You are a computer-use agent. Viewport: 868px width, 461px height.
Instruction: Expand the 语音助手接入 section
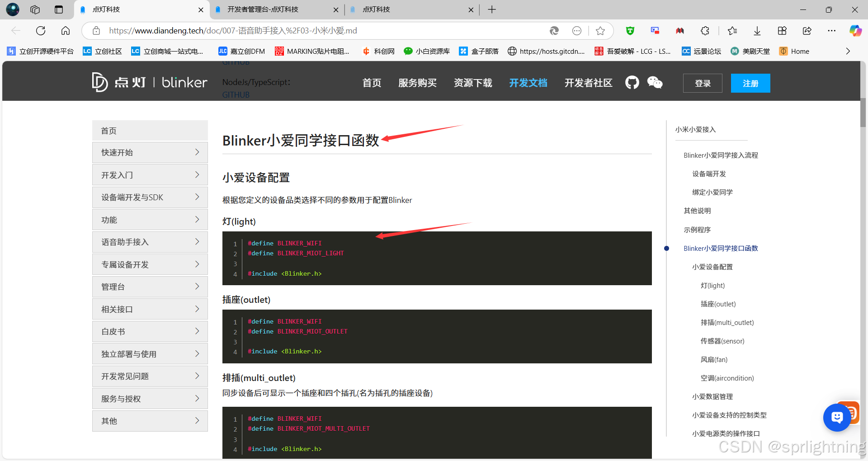(x=150, y=242)
